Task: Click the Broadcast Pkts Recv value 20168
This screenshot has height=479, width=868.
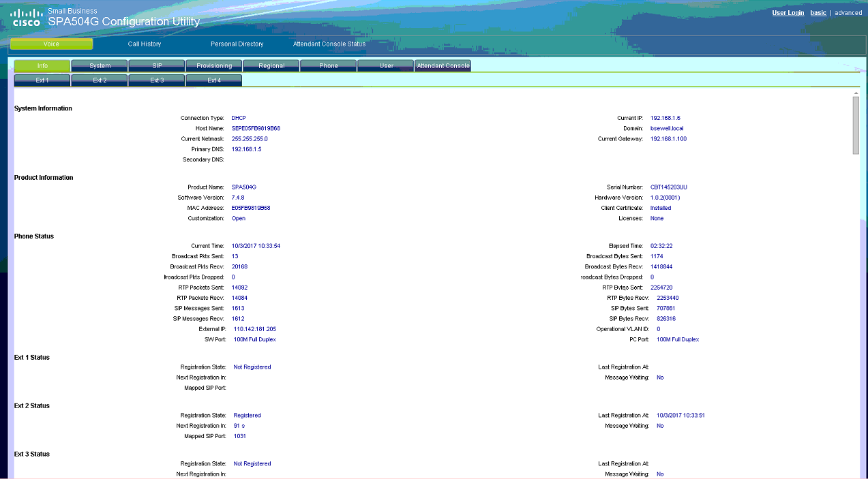Action: pyautogui.click(x=239, y=266)
